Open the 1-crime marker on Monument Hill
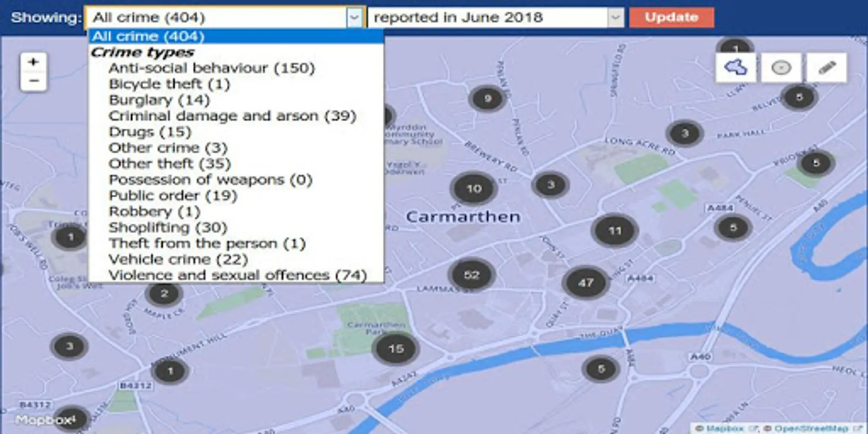 (170, 371)
